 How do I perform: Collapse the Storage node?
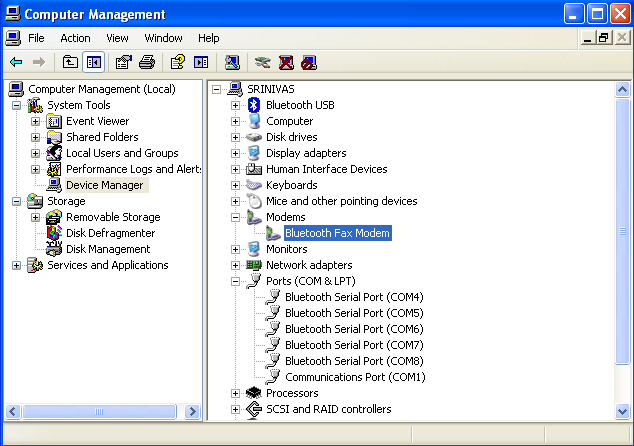(16, 201)
